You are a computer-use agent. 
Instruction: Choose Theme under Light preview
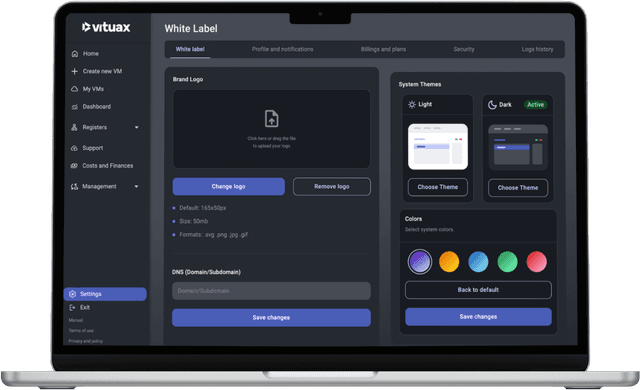438,187
